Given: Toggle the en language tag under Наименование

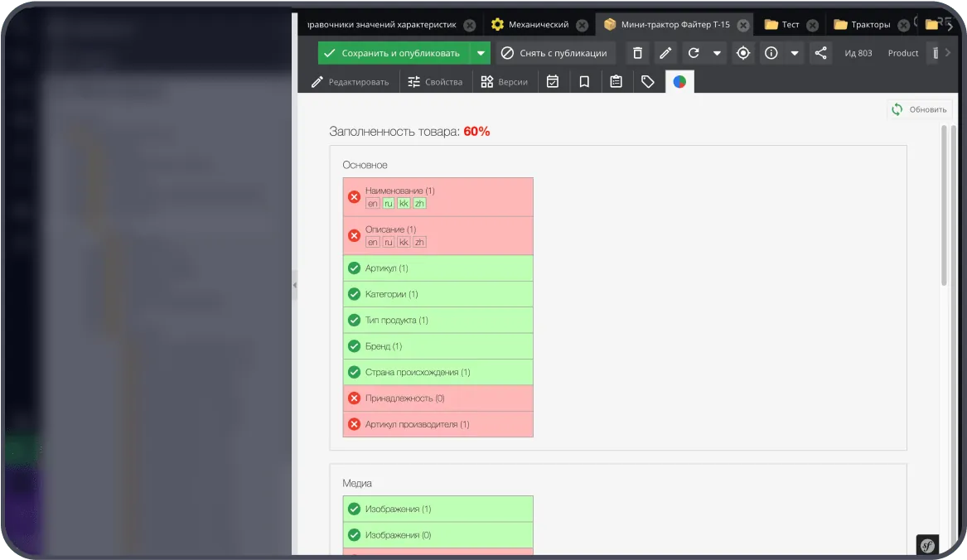Looking at the screenshot, I should (x=373, y=204).
